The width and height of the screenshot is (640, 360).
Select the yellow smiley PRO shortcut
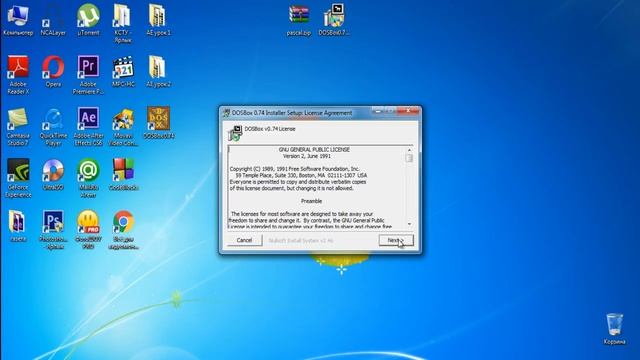click(x=88, y=230)
